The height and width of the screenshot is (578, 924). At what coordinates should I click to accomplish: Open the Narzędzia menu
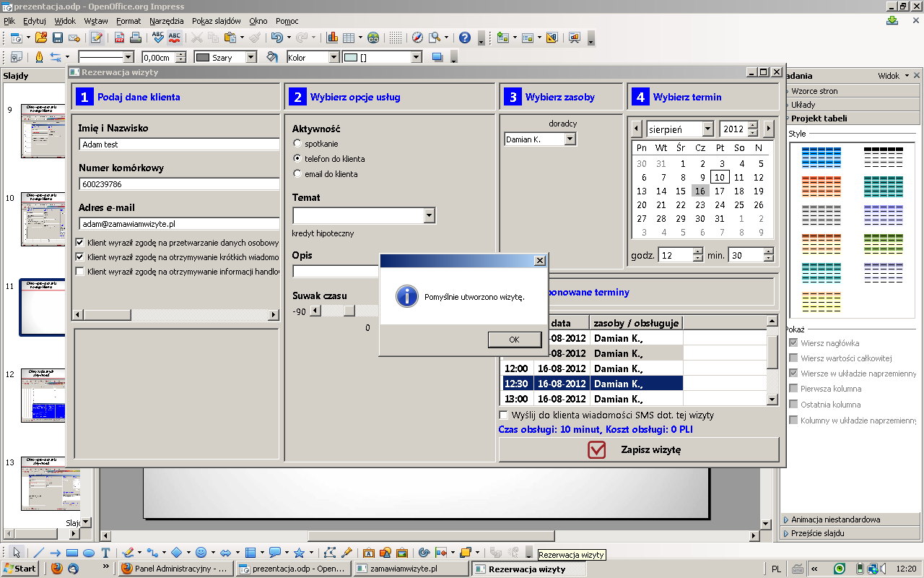click(167, 21)
